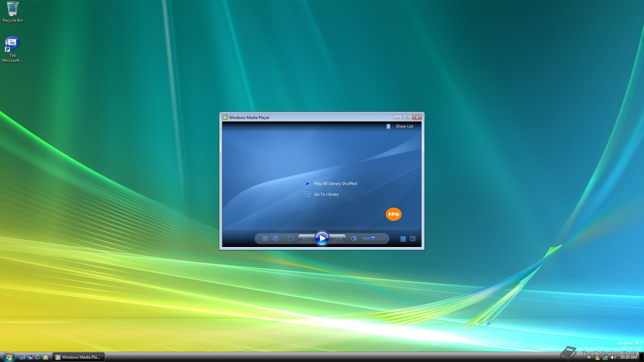Image resolution: width=644 pixels, height=362 pixels.
Task: Skip to the previous track
Action: 306,239
